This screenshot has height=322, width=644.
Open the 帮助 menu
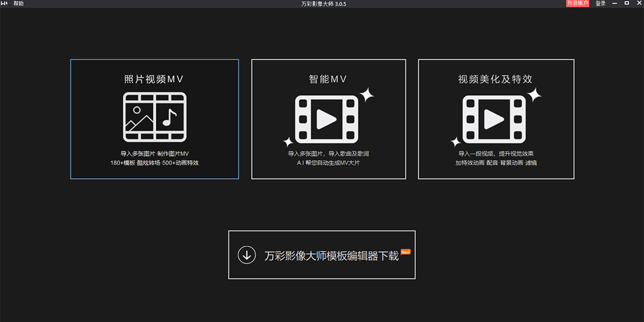coord(19,3)
